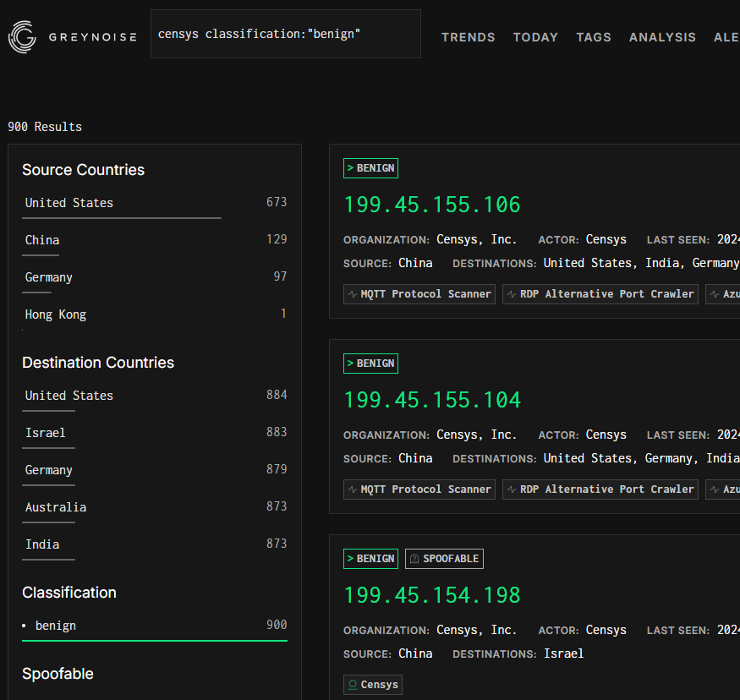Click the search query input field
740x700 pixels.
coord(286,34)
